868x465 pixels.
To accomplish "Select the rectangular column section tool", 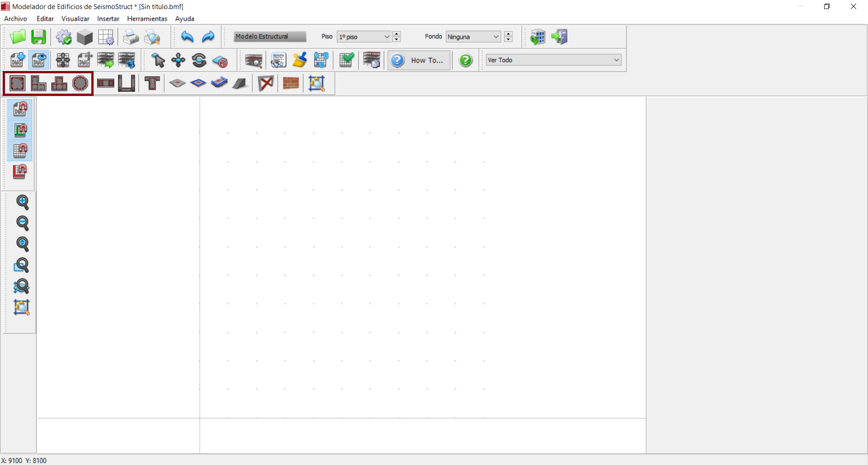I will point(18,83).
